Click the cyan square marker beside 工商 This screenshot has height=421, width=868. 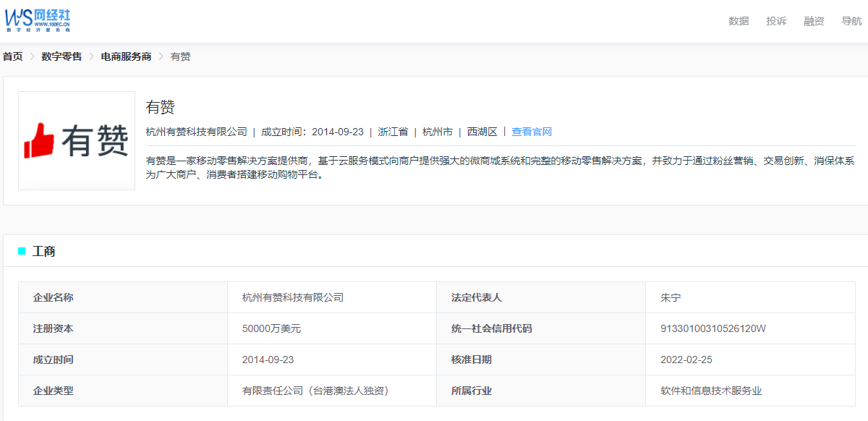22,251
